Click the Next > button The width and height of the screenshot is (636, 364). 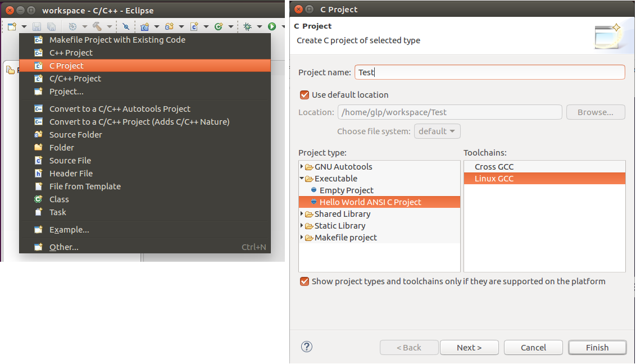[469, 347]
